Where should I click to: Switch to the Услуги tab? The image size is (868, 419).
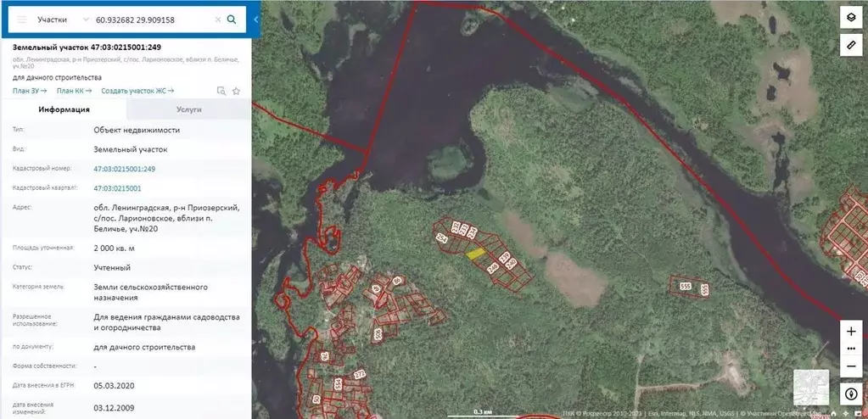pos(188,109)
